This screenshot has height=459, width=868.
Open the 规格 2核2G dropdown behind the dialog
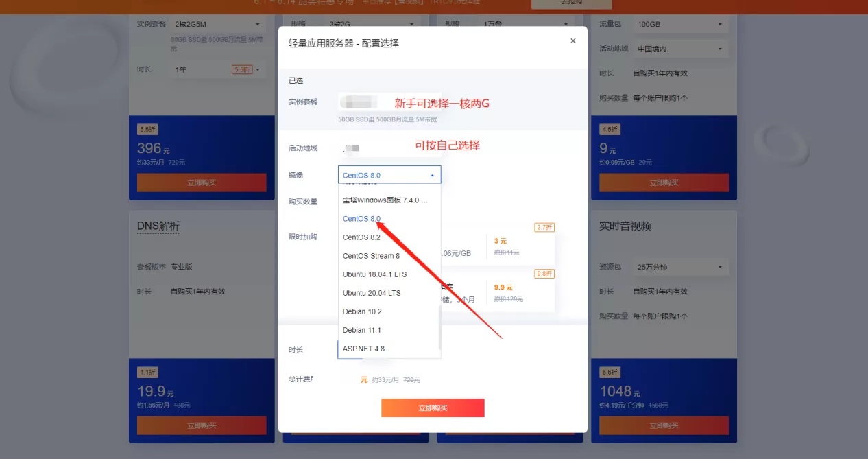click(x=372, y=23)
